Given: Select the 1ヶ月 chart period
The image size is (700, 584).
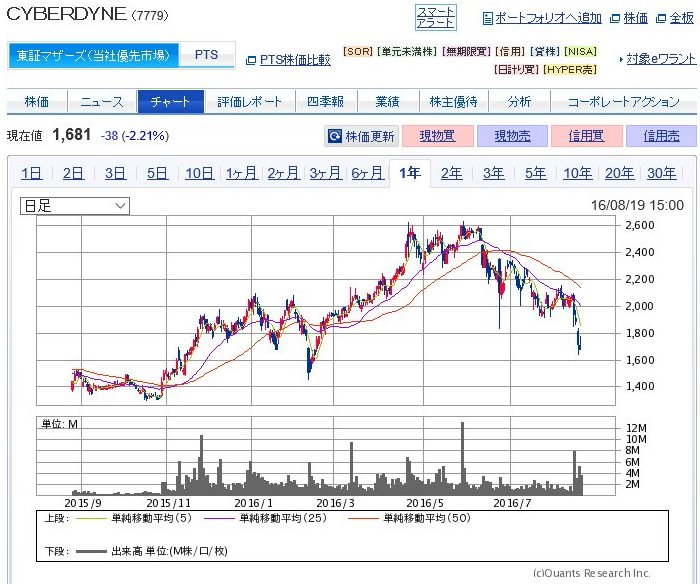Looking at the screenshot, I should click(x=242, y=173).
